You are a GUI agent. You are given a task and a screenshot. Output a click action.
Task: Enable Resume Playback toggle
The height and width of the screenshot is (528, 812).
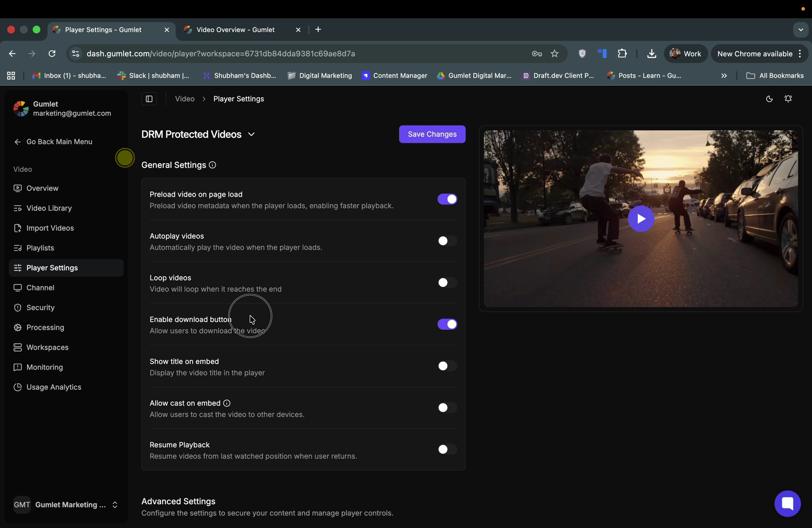pos(447,449)
